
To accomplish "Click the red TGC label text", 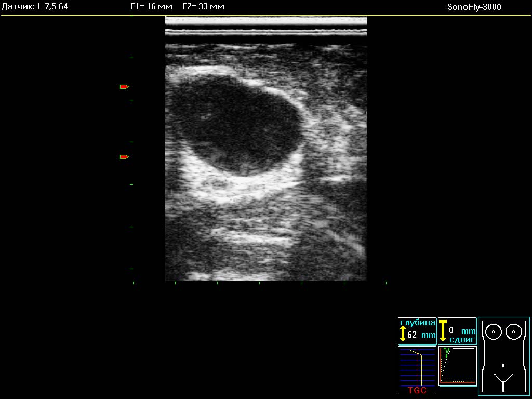I will 417,390.
